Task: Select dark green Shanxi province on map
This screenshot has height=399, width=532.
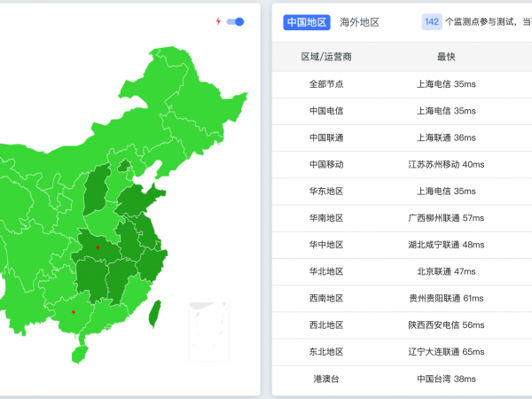Action: pyautogui.click(x=98, y=191)
